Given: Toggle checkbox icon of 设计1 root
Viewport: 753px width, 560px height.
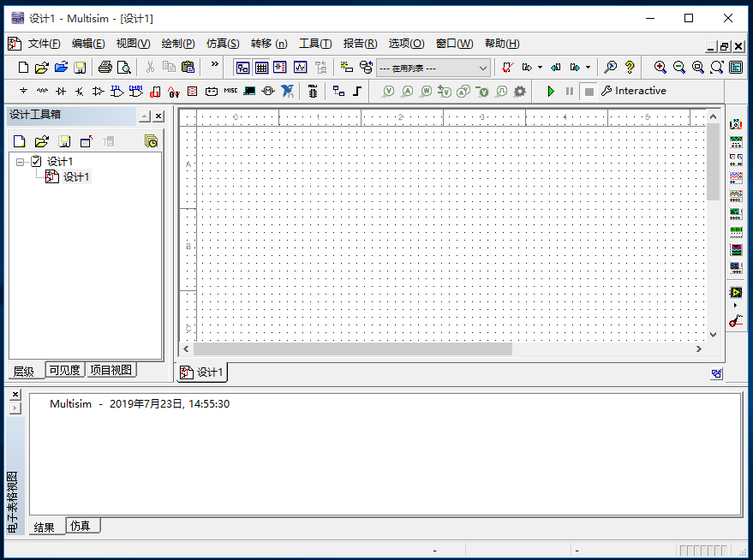Looking at the screenshot, I should pos(36,161).
